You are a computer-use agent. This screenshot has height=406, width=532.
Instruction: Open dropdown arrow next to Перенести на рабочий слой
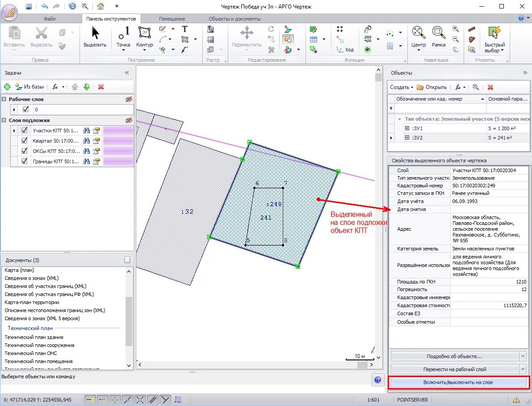tap(523, 369)
